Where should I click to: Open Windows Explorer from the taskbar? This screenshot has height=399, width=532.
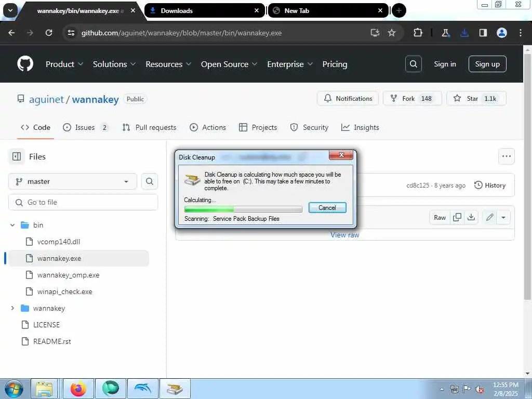45,389
